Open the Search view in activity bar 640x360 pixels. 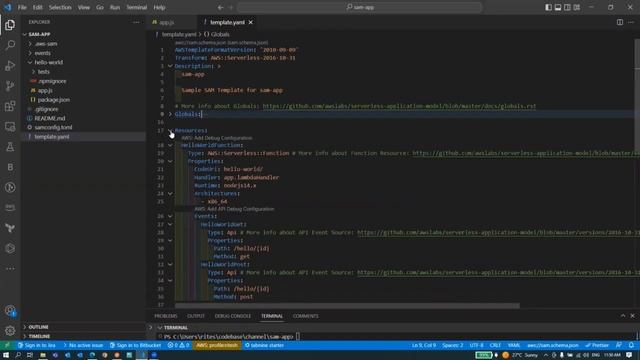click(10, 45)
